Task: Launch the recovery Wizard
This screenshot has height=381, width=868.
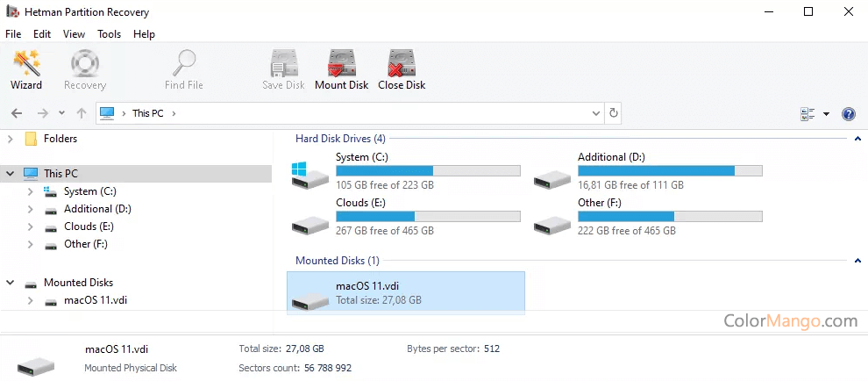Action: (26, 69)
